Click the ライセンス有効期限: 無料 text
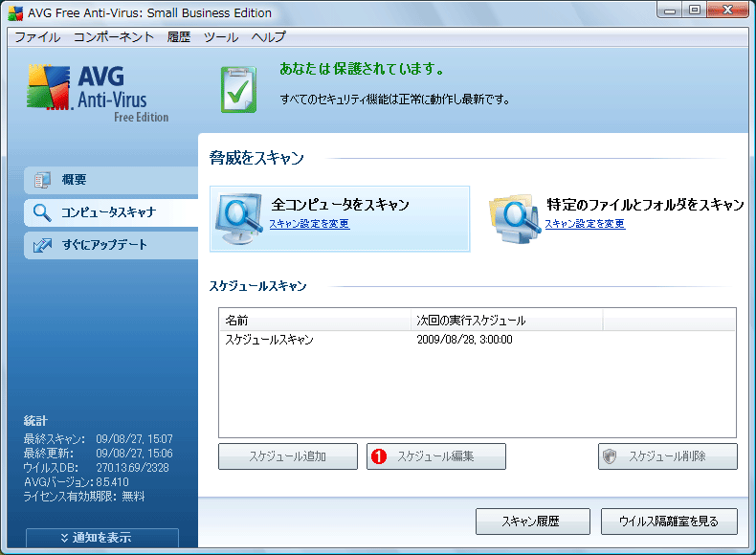 [84, 497]
